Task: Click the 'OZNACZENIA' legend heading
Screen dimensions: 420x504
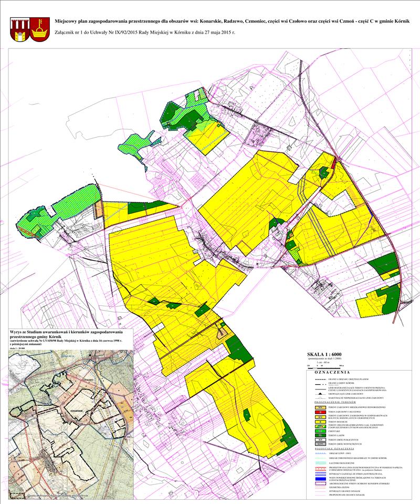Action: point(332,372)
